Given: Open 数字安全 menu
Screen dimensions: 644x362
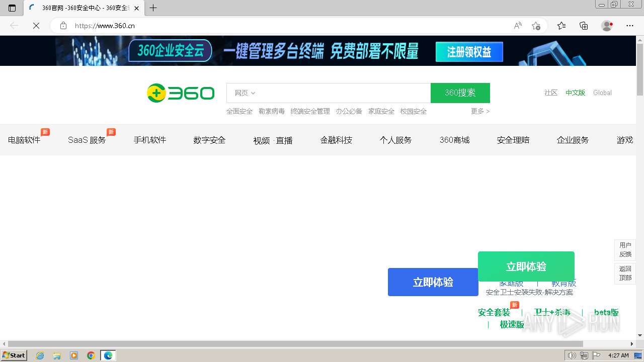Looking at the screenshot, I should (x=209, y=140).
